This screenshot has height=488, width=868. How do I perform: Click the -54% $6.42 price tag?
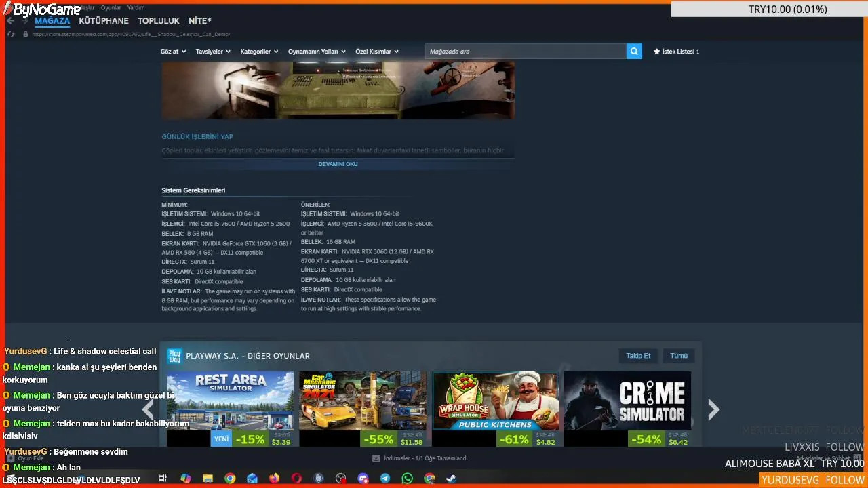click(660, 439)
